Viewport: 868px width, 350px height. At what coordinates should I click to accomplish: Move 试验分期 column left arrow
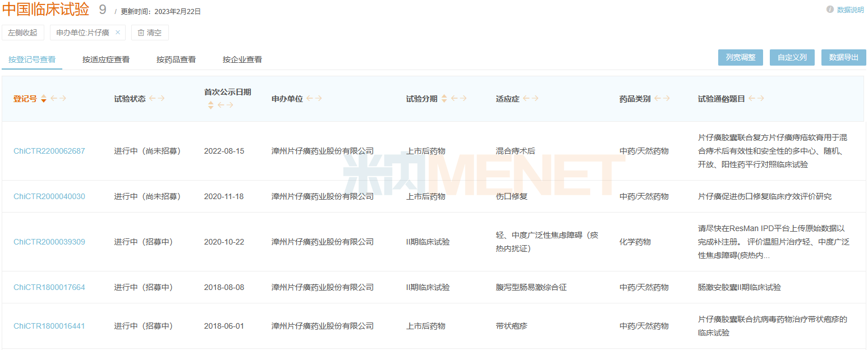point(454,99)
